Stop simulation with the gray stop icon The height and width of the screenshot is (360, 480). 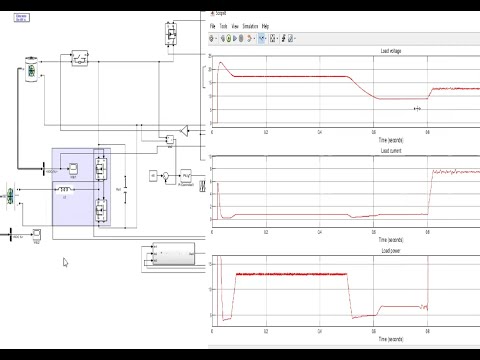pos(241,39)
